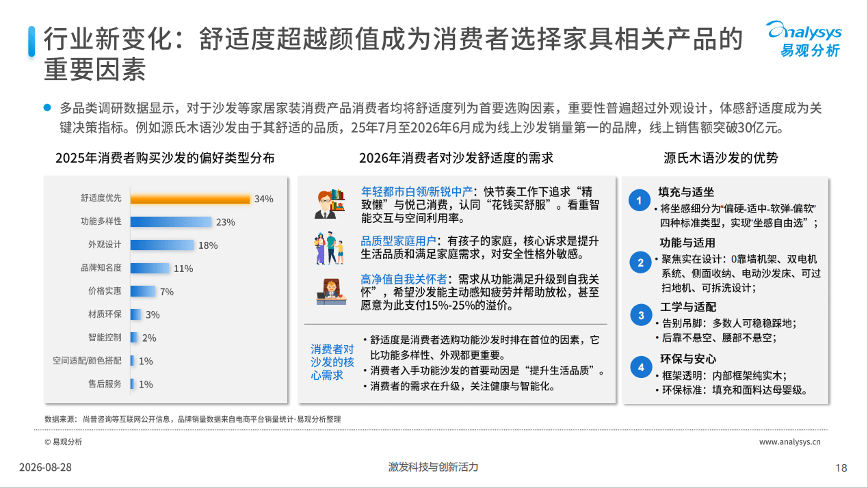Click the 3% value next to 材质环保

pos(153,314)
